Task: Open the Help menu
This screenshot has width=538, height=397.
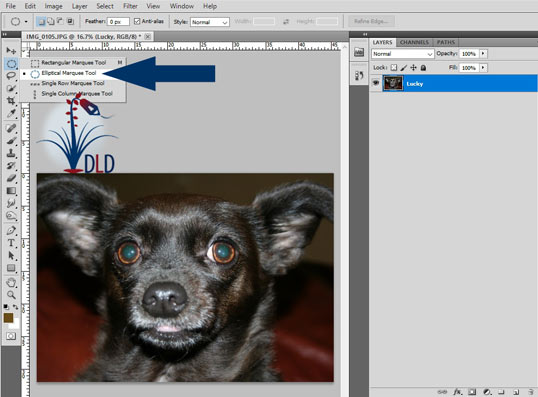Action: 210,6
